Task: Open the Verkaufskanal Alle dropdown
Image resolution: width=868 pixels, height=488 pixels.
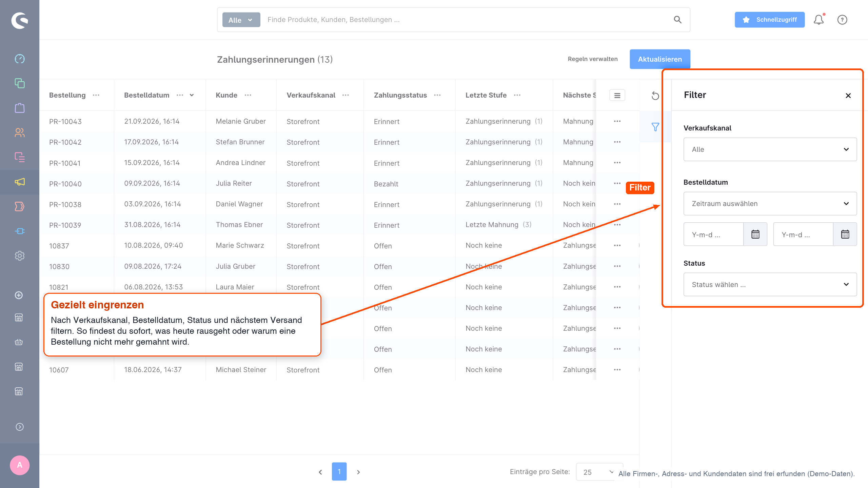Action: point(770,149)
